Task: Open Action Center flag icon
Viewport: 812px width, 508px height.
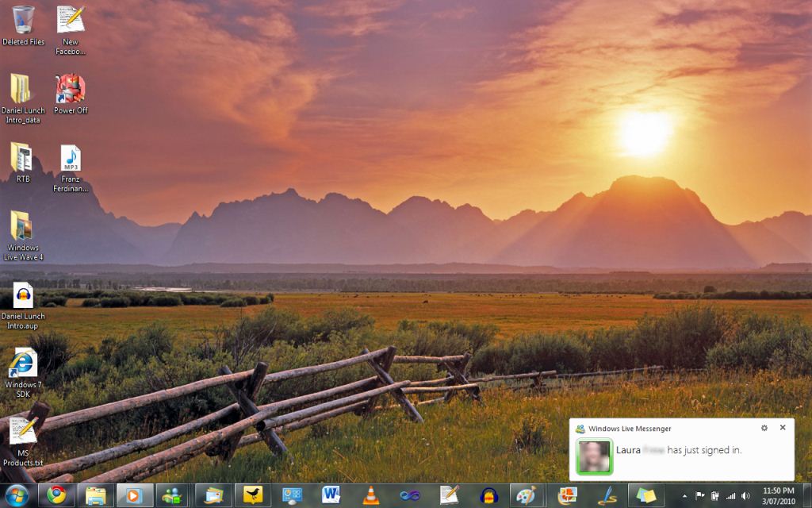Action: point(699,496)
